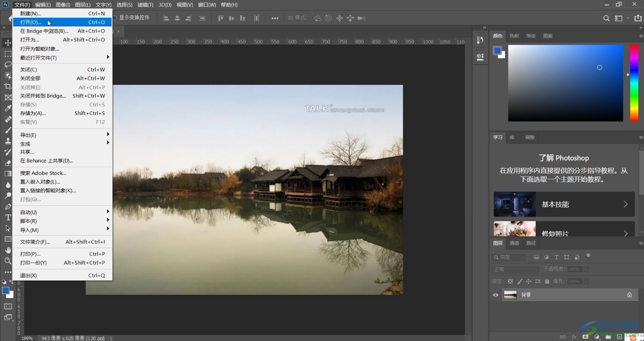
Task: Select the Hand tool
Action: pos(8,250)
